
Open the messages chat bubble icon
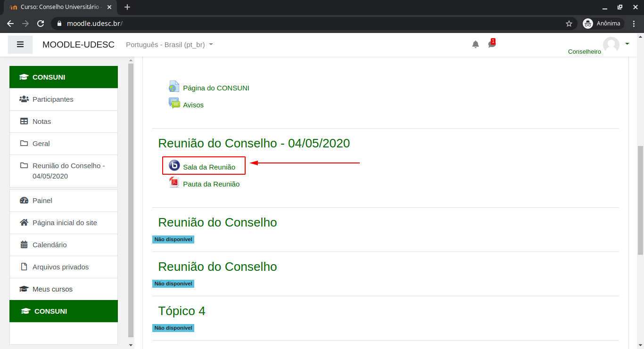pos(491,44)
